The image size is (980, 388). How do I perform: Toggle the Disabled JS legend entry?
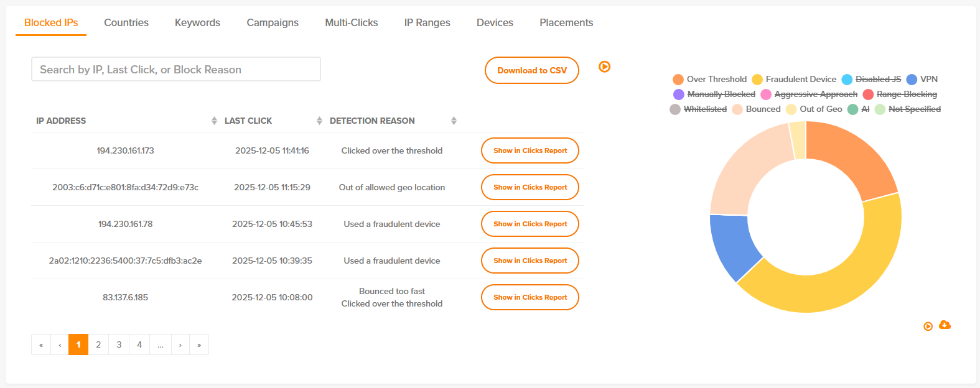(x=871, y=79)
